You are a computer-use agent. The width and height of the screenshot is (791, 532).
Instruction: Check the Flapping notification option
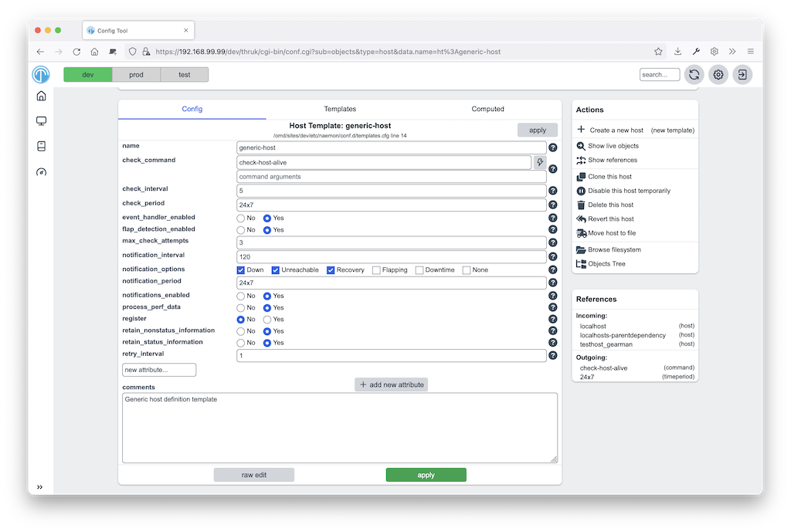tap(376, 270)
